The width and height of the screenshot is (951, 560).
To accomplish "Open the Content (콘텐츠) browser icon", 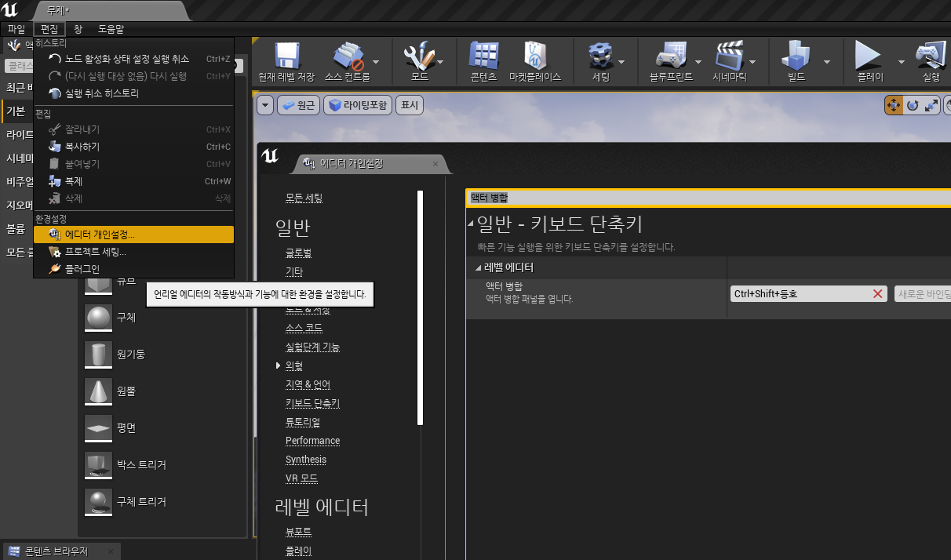I will 483,56.
